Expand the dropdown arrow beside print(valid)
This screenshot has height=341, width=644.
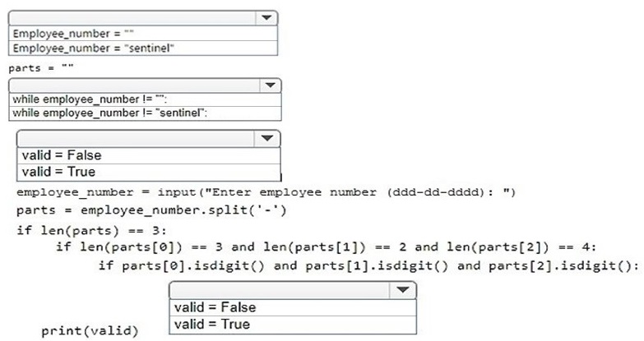[x=401, y=290]
